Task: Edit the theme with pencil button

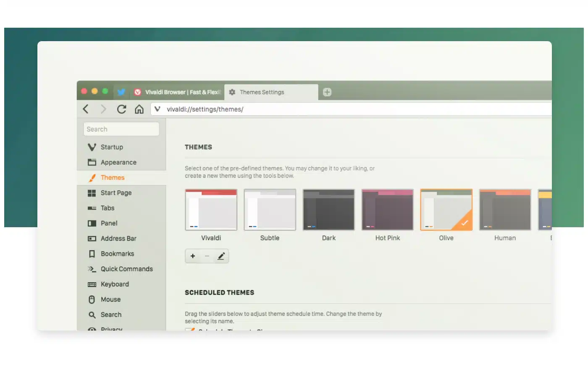Action: (221, 256)
